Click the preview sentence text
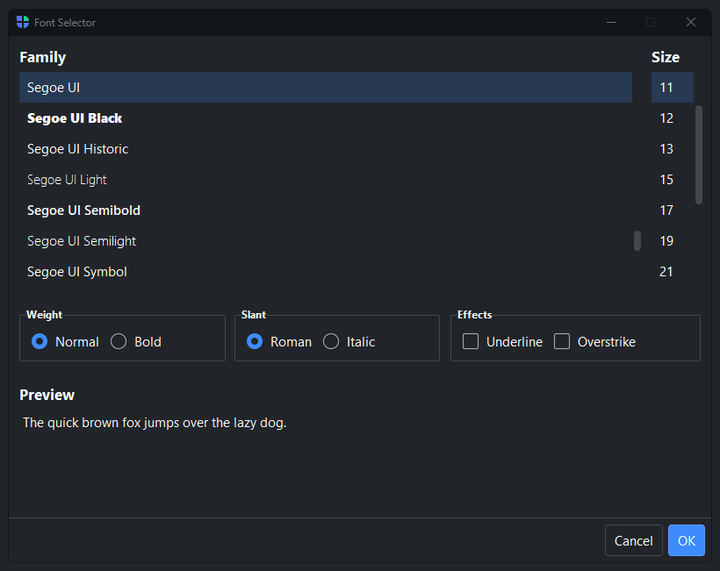This screenshot has width=720, height=571. [x=155, y=423]
